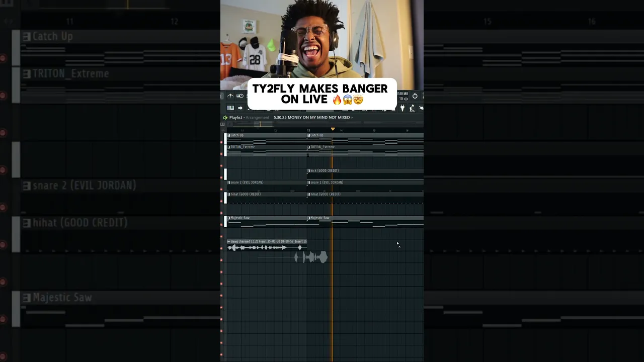
Task: Select the dawg changed audio clip title
Action: click(269, 241)
